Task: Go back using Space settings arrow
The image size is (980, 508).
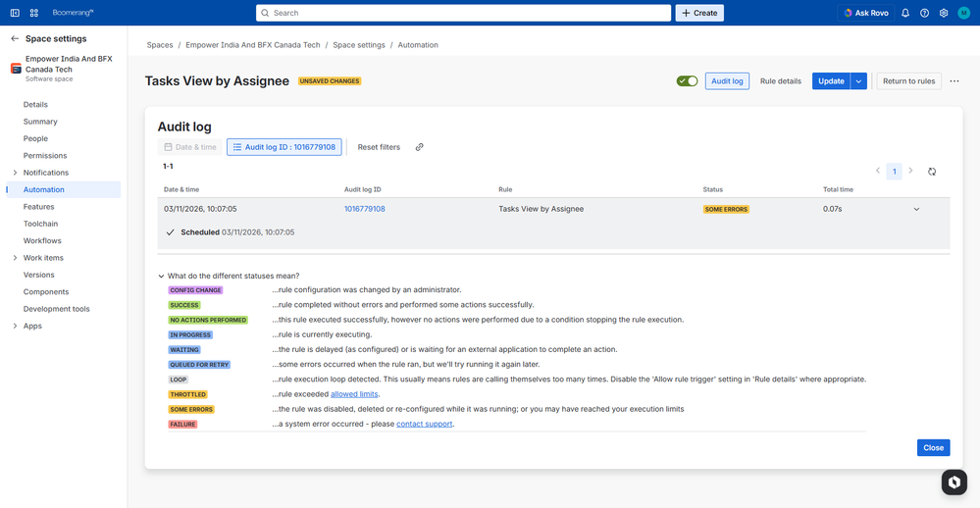Action: [15, 39]
